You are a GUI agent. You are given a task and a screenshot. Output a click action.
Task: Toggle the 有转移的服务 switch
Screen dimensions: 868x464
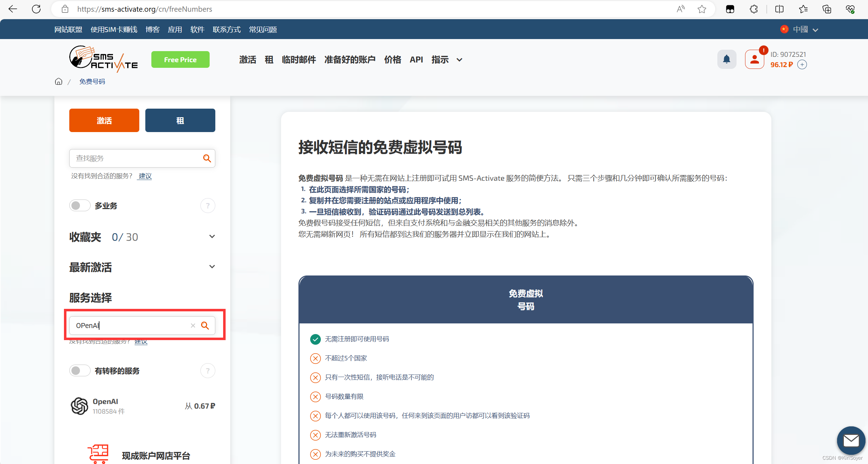80,371
